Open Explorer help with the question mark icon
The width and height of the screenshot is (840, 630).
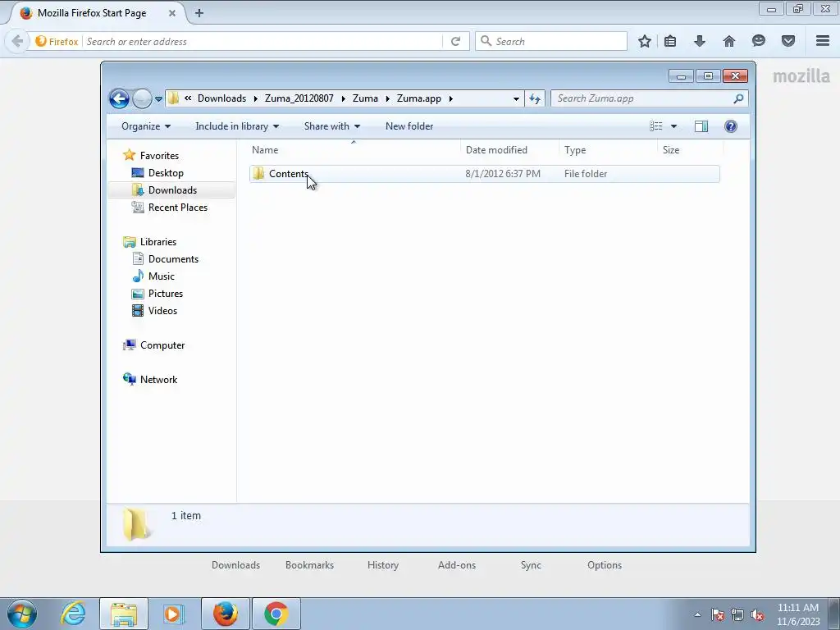point(731,126)
